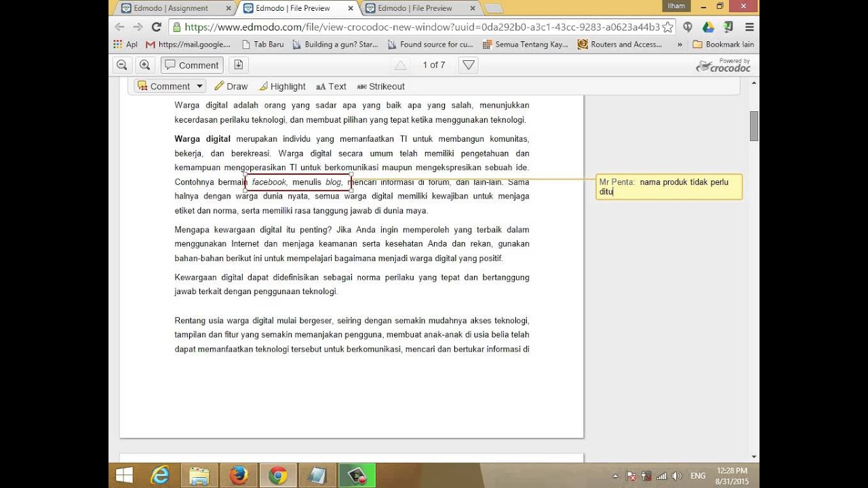Click the Comment button in top toolbar
868x488 pixels.
click(x=191, y=65)
